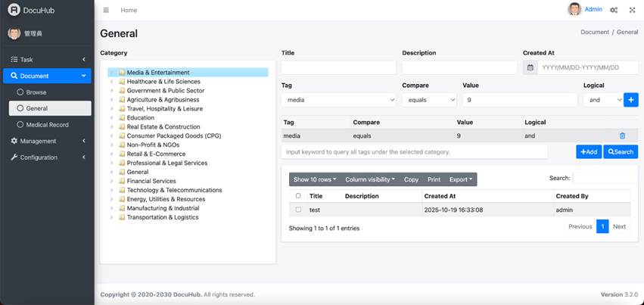This screenshot has height=305, width=644.
Task: Toggle fullscreen with the expand icon
Action: pos(632,10)
